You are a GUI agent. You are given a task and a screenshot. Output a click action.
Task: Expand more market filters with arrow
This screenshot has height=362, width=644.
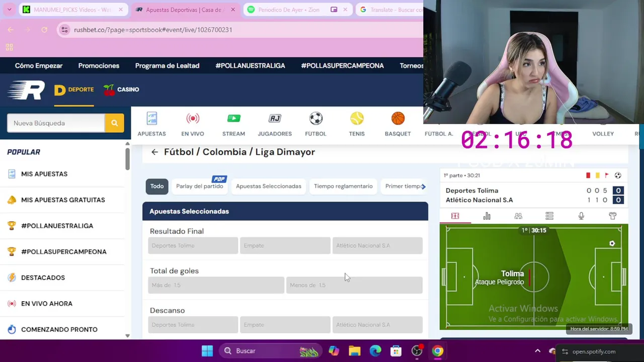(424, 187)
